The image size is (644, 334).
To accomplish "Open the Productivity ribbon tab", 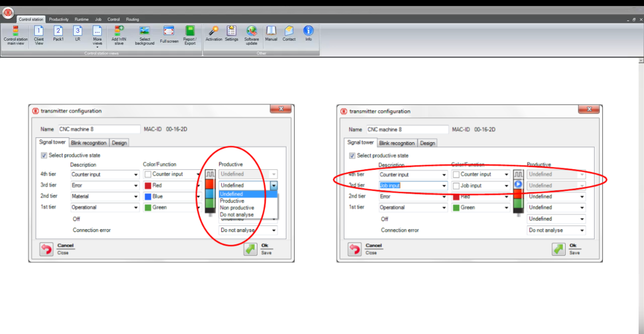I will click(x=59, y=19).
